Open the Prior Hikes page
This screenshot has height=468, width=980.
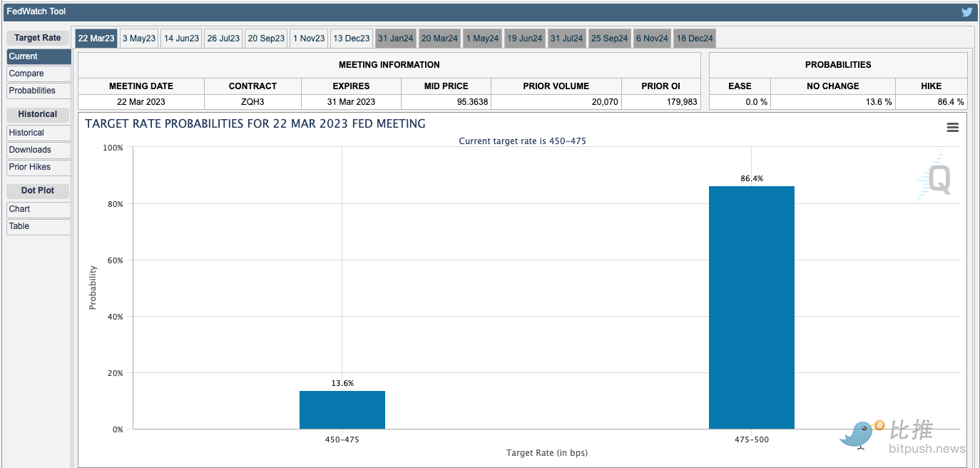tap(39, 167)
